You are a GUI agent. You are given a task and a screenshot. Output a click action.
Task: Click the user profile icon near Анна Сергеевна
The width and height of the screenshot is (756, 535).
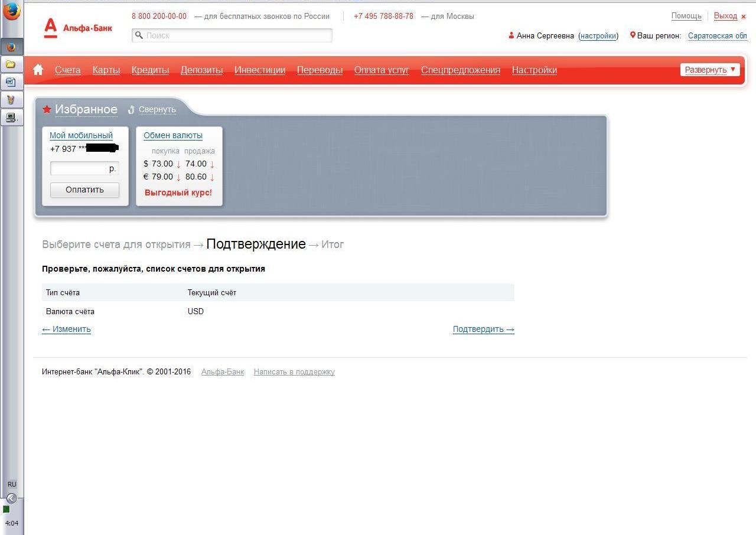(x=511, y=35)
